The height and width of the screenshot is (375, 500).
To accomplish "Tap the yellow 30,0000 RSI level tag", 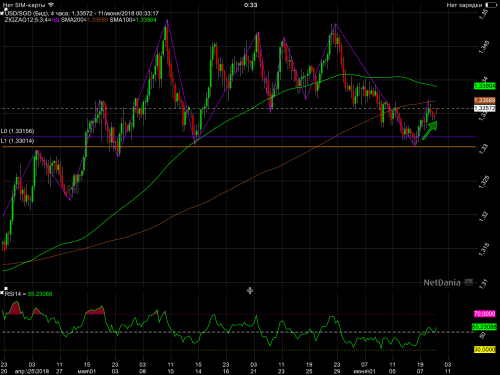I will tap(485, 349).
